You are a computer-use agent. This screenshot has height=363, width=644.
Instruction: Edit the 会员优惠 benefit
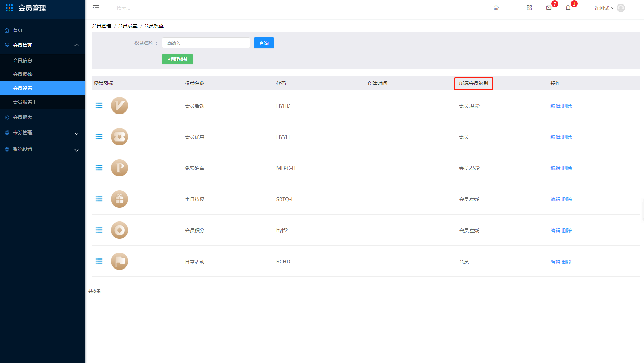(555, 137)
